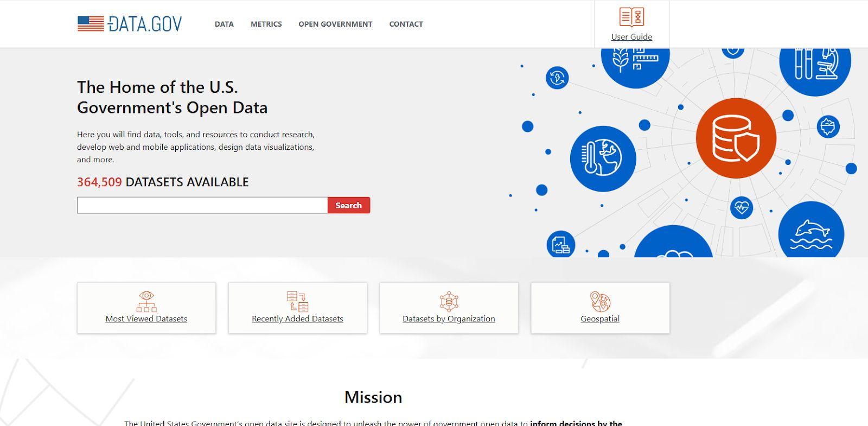Open the DATA menu item
Screen dimensions: 868x426
224,24
